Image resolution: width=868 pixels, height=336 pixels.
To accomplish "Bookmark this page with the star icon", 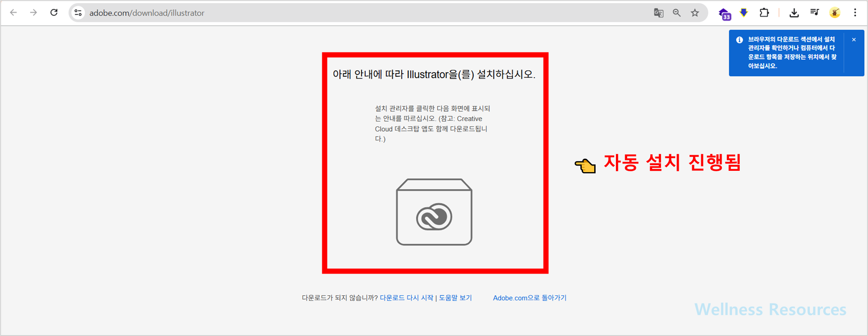I will point(695,13).
